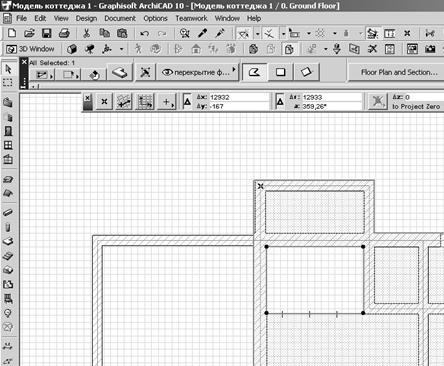Viewport: 444px width, 366px height.
Task: Undo the last action
Action: 145,33
